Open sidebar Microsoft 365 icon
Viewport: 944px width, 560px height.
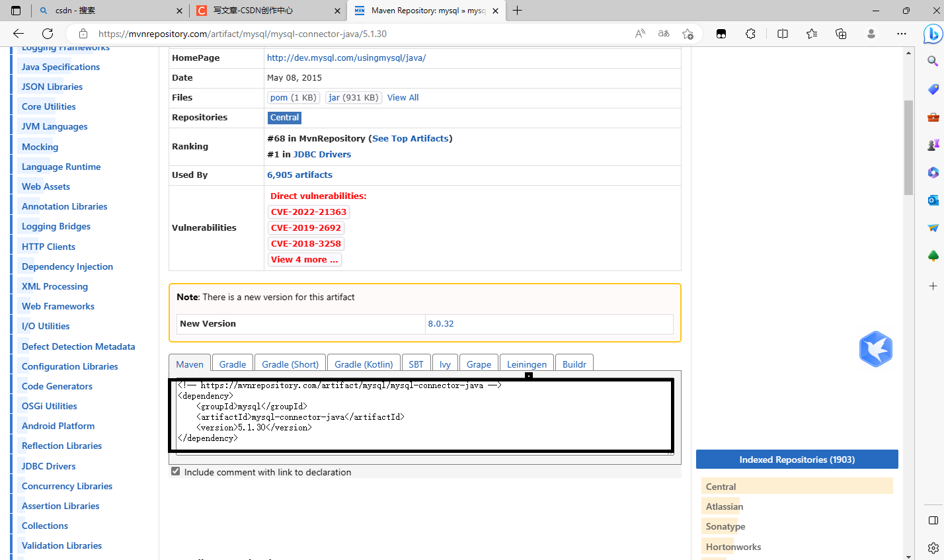[933, 173]
